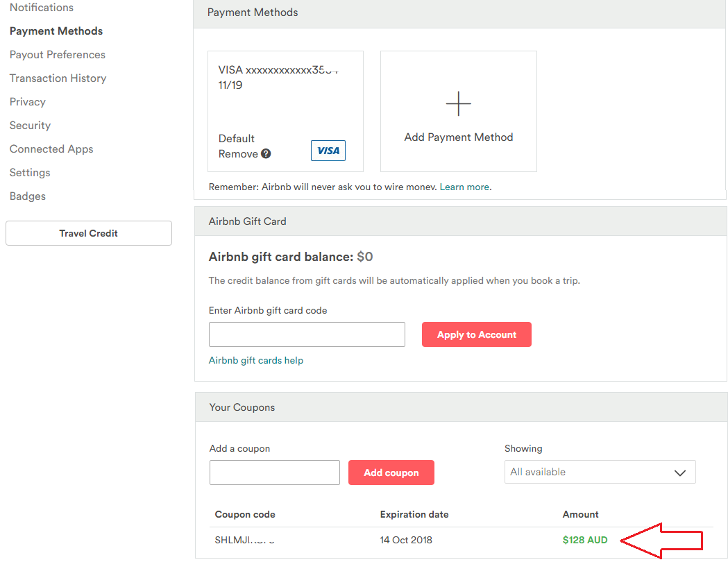
Task: Click the Travel Credit button
Action: click(89, 233)
